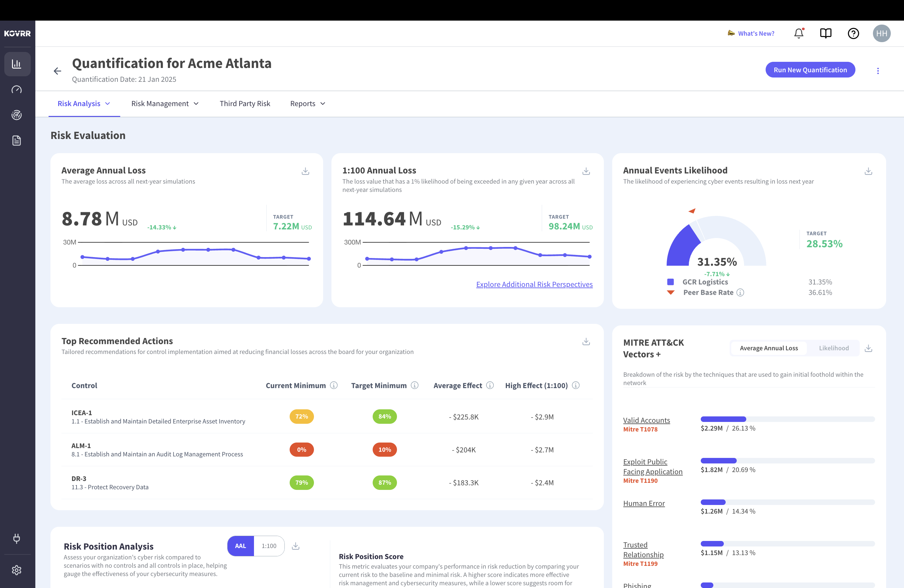This screenshot has width=904, height=588.
Task: Open the help question mark icon
Action: pos(853,34)
